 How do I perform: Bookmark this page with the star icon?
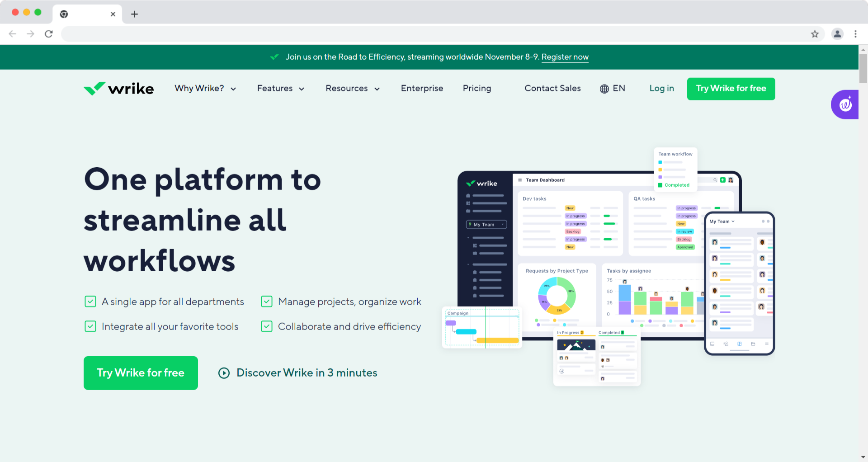click(815, 34)
